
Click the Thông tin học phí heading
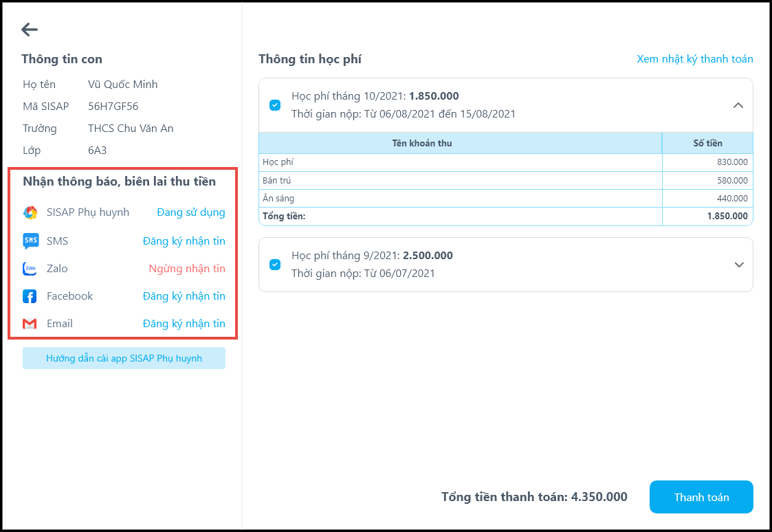coord(309,60)
